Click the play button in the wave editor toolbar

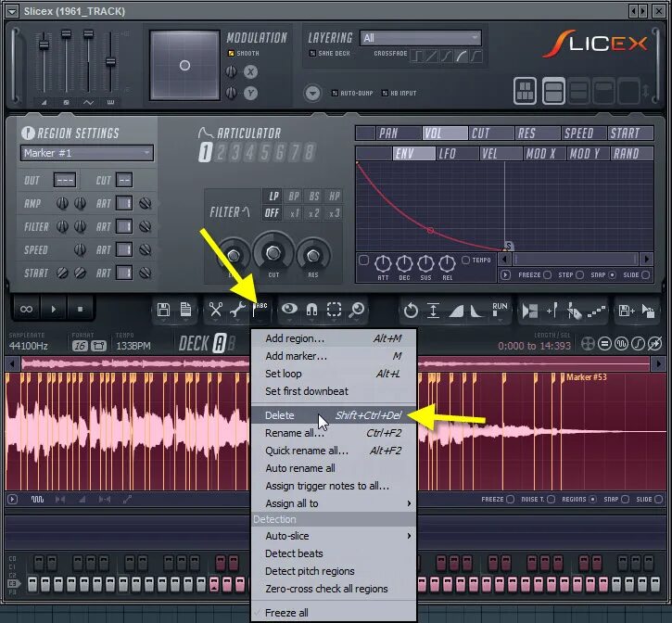pos(54,309)
